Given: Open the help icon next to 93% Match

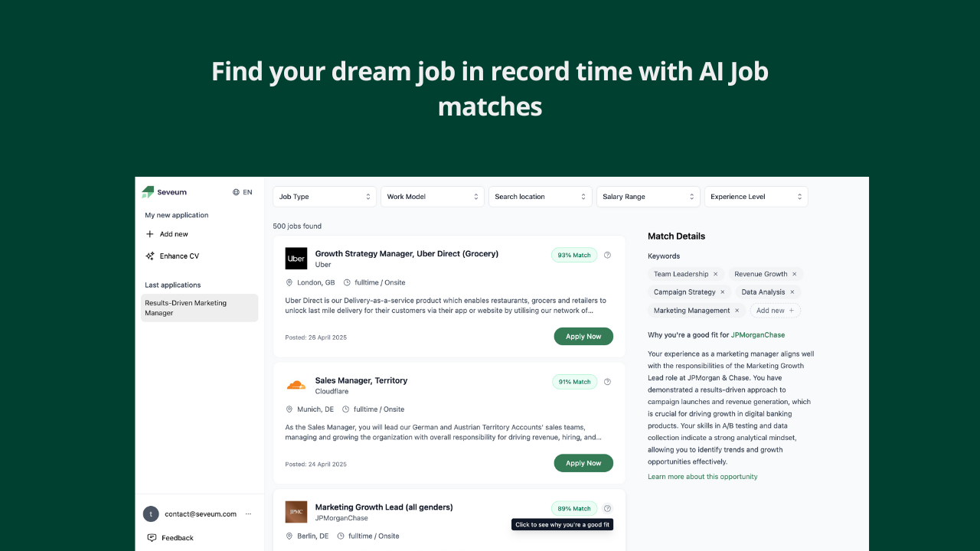Looking at the screenshot, I should 607,255.
